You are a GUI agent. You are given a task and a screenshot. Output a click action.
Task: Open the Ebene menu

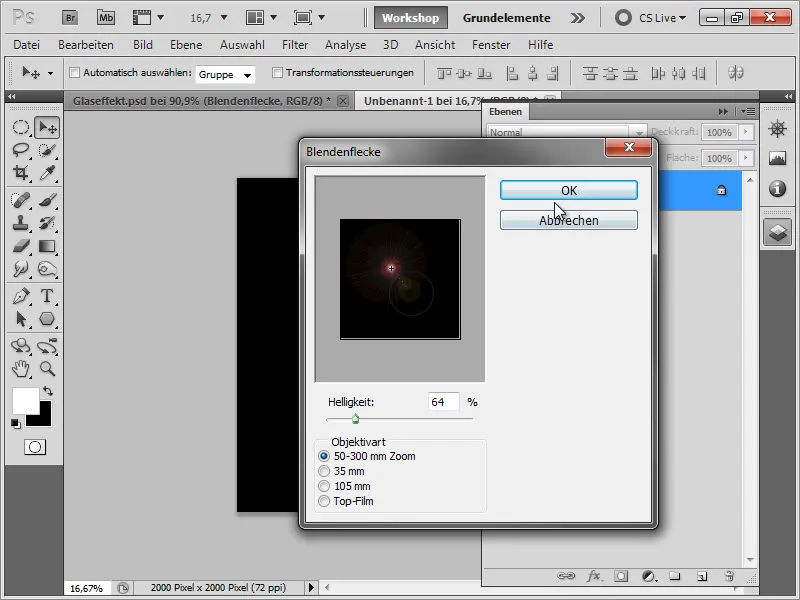coord(186,45)
